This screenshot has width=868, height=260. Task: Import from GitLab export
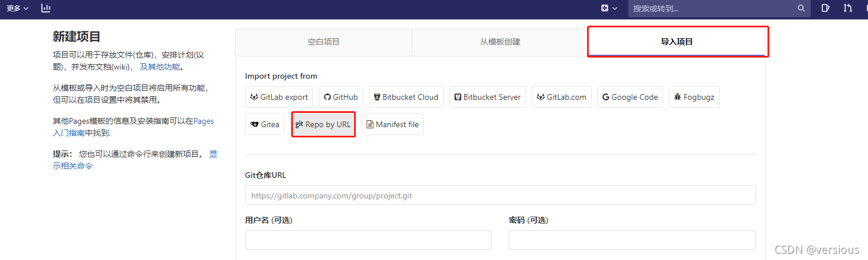pos(279,97)
